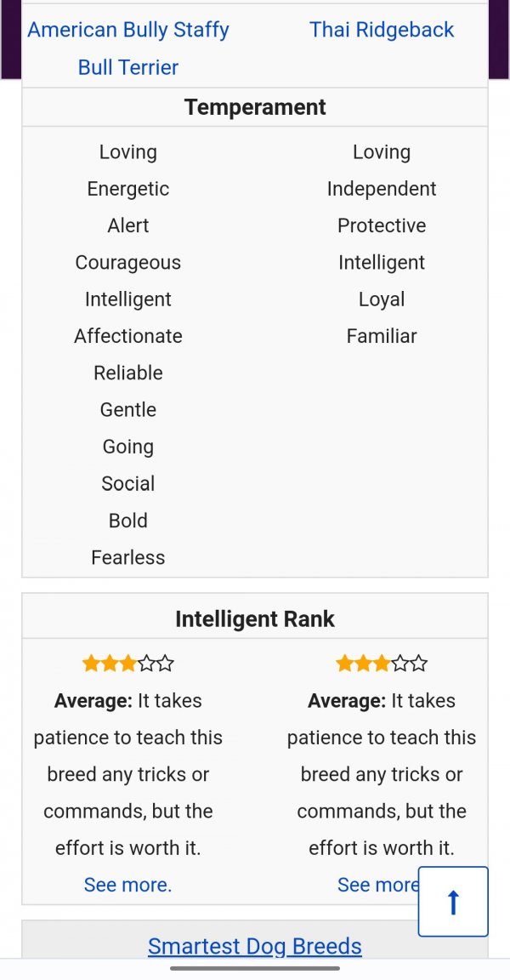Open the Thai Ridgeback breed link
Image resolution: width=510 pixels, height=980 pixels.
(x=382, y=30)
